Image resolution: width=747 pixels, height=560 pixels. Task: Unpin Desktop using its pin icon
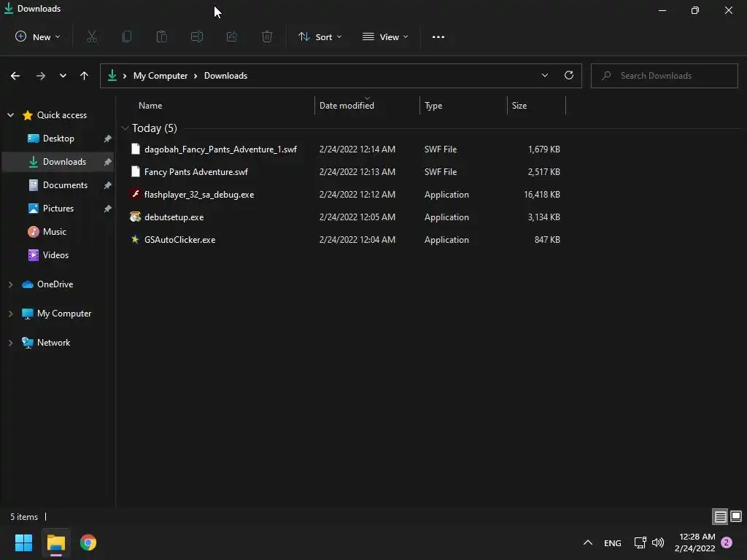(108, 139)
